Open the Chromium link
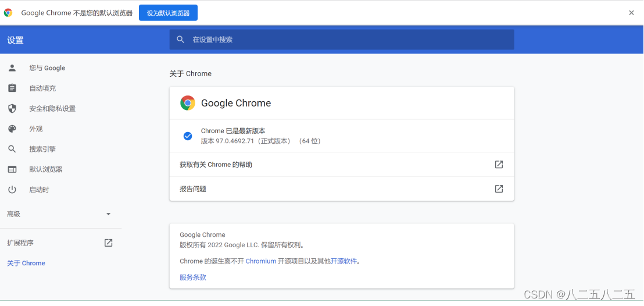 (261, 261)
